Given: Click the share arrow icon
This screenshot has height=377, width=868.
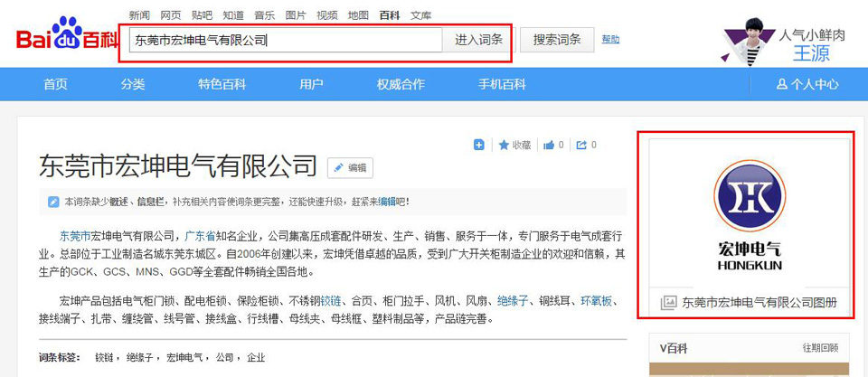Looking at the screenshot, I should [x=581, y=145].
